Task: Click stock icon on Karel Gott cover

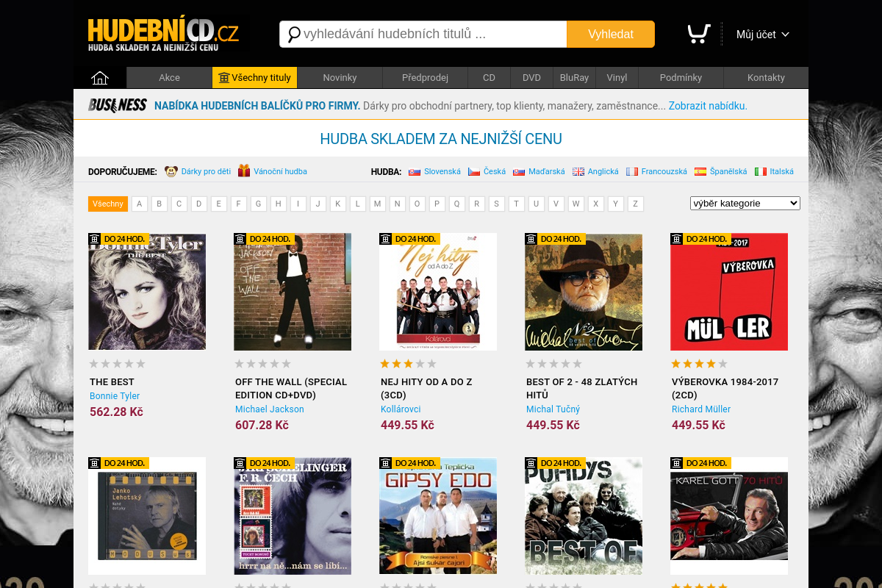Action: pos(676,463)
